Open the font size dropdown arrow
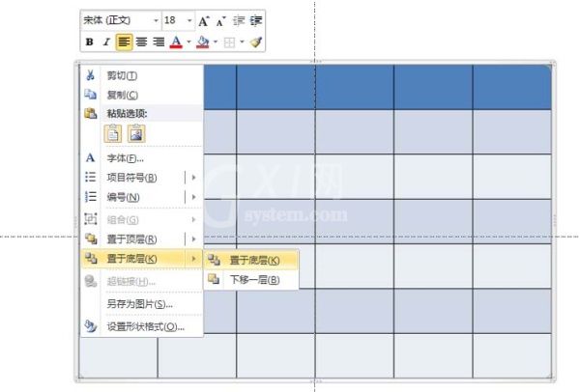The width and height of the screenshot is (580, 392). [189, 20]
